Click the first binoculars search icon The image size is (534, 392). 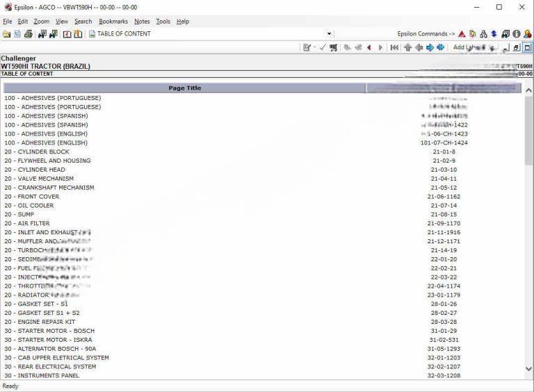point(42,34)
